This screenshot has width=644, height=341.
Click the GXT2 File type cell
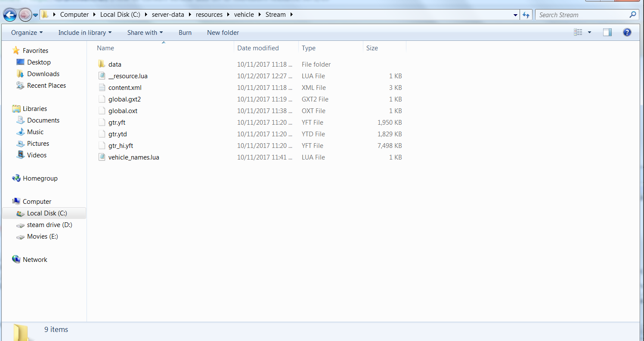click(x=315, y=99)
